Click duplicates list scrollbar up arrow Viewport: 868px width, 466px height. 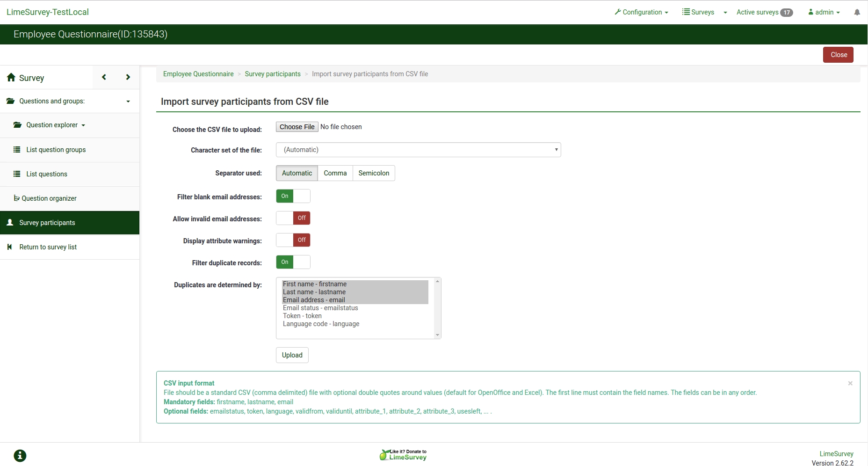pyautogui.click(x=437, y=281)
